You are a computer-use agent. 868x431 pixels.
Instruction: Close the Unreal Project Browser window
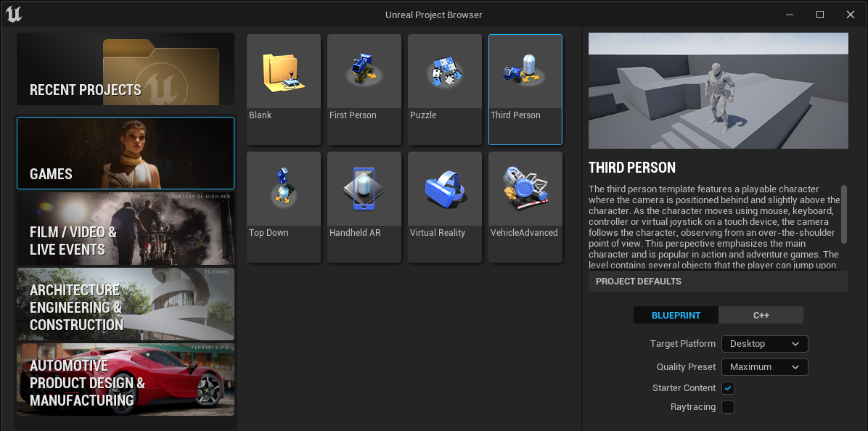click(x=851, y=15)
